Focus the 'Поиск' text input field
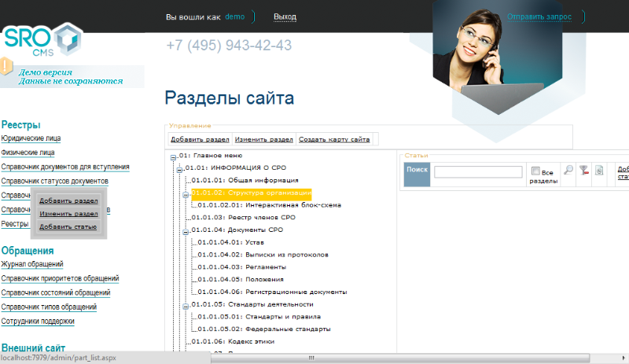 click(478, 171)
